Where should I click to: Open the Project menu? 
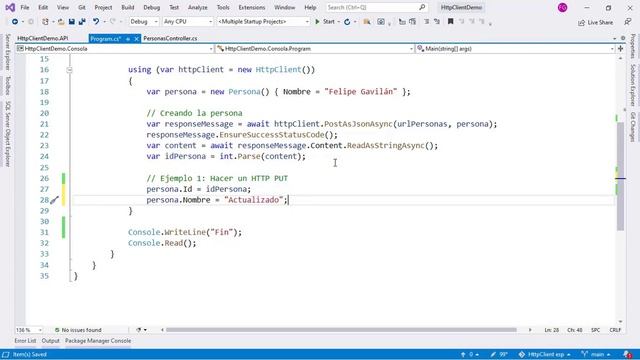[x=103, y=7]
